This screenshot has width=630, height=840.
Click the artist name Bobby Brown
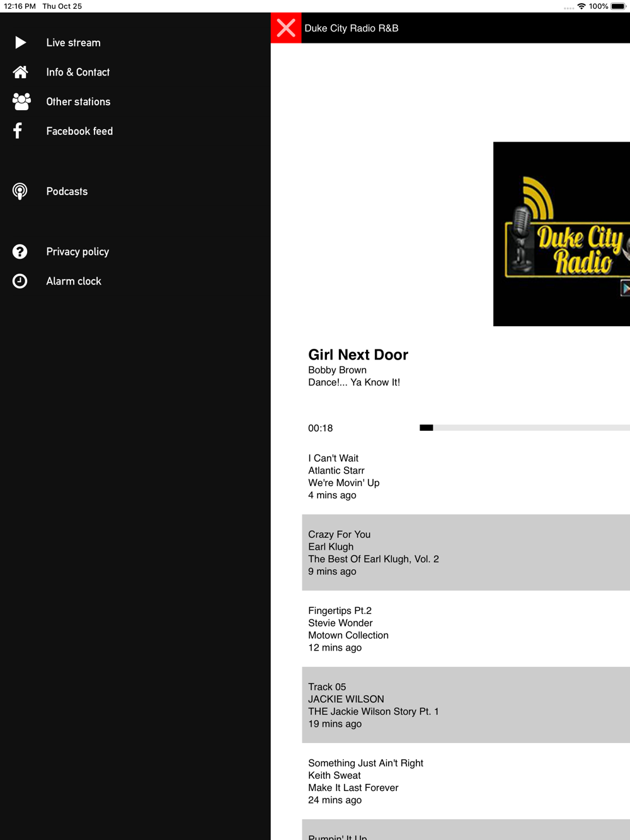pos(338,370)
